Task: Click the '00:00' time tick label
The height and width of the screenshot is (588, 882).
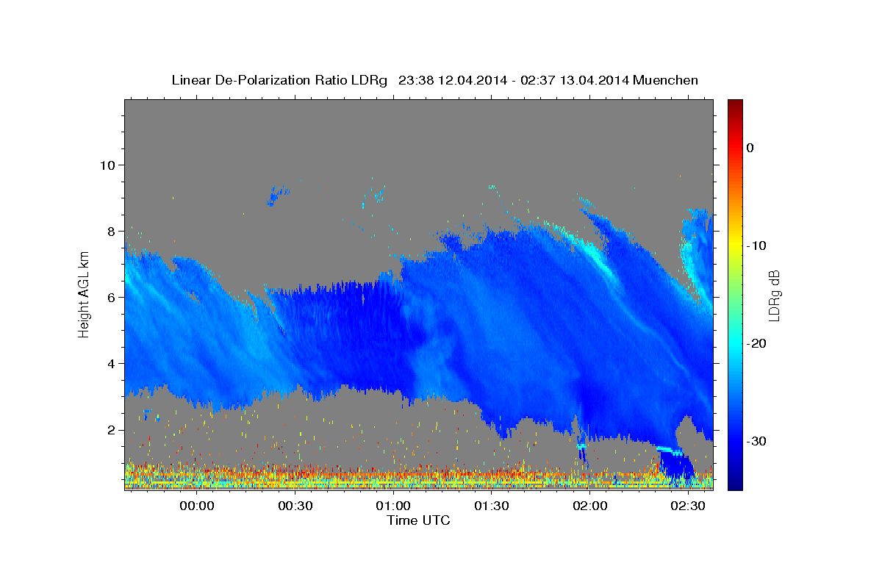Action: (197, 506)
